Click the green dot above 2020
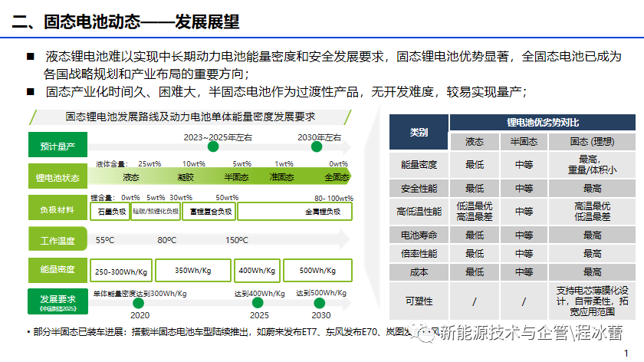The height and width of the screenshot is (362, 644). coord(140,304)
